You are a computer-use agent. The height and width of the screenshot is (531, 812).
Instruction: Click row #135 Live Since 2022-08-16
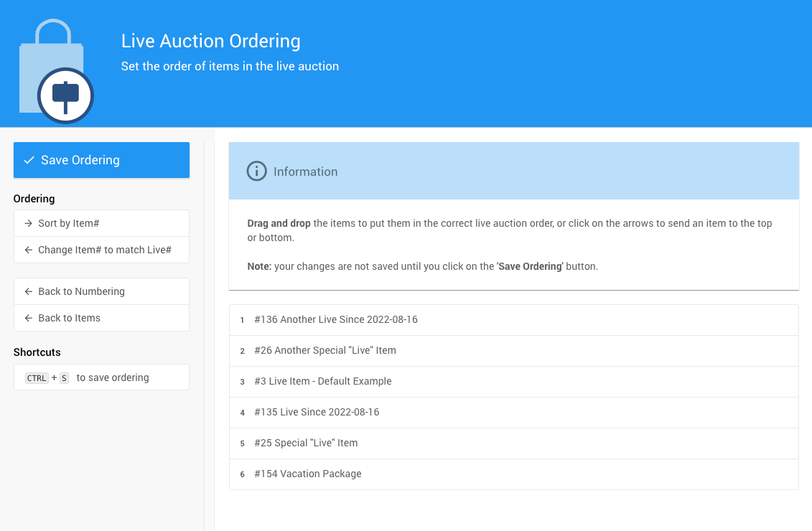point(317,412)
